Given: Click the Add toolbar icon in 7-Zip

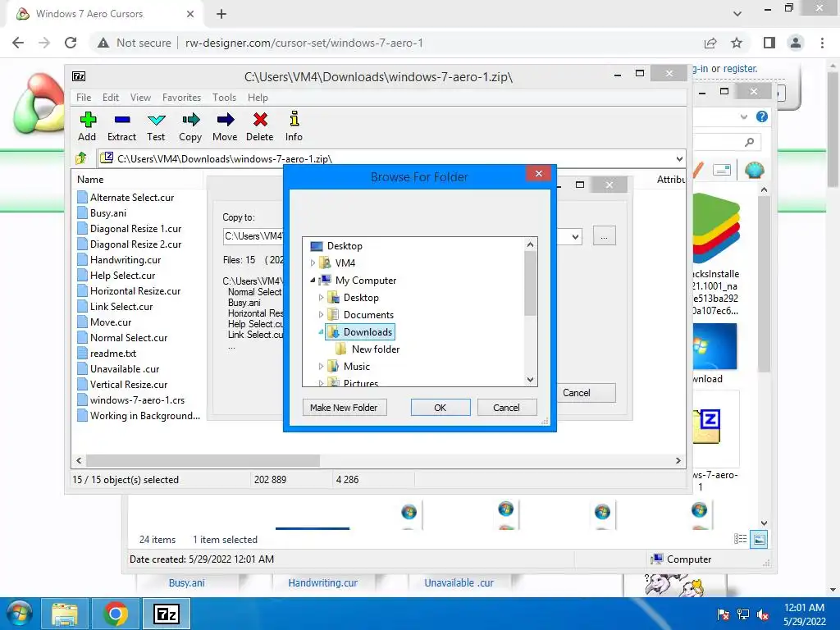Looking at the screenshot, I should coord(87,120).
